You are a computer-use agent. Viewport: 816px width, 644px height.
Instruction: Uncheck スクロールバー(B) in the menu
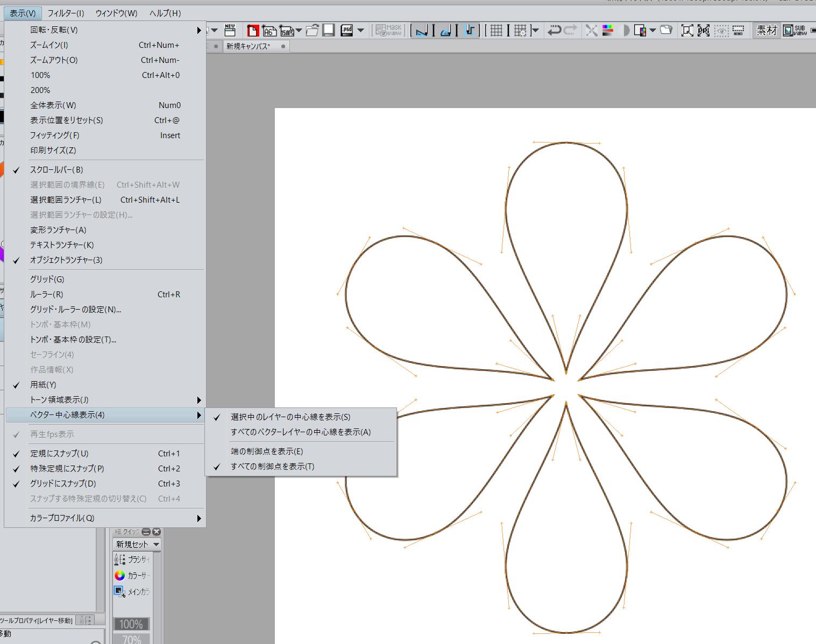click(x=105, y=170)
